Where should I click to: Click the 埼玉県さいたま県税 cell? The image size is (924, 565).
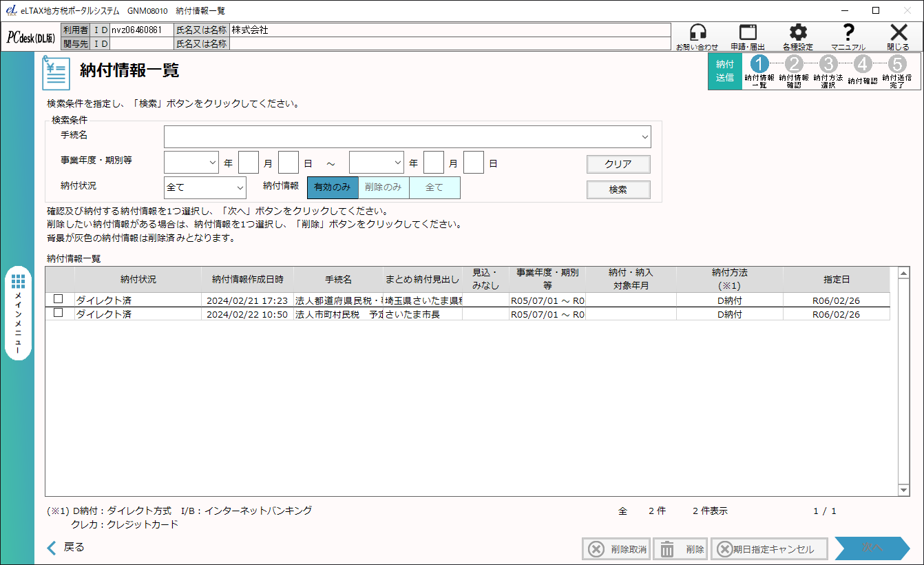[x=423, y=301]
